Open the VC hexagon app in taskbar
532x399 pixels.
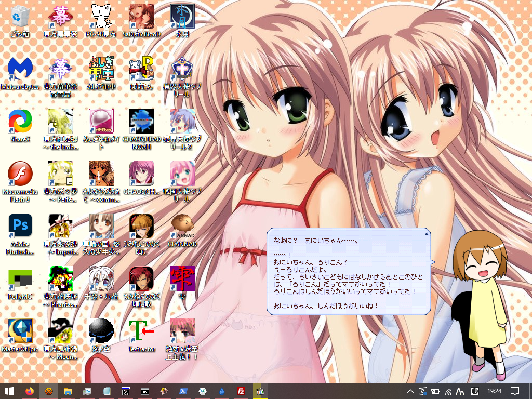pyautogui.click(x=203, y=391)
